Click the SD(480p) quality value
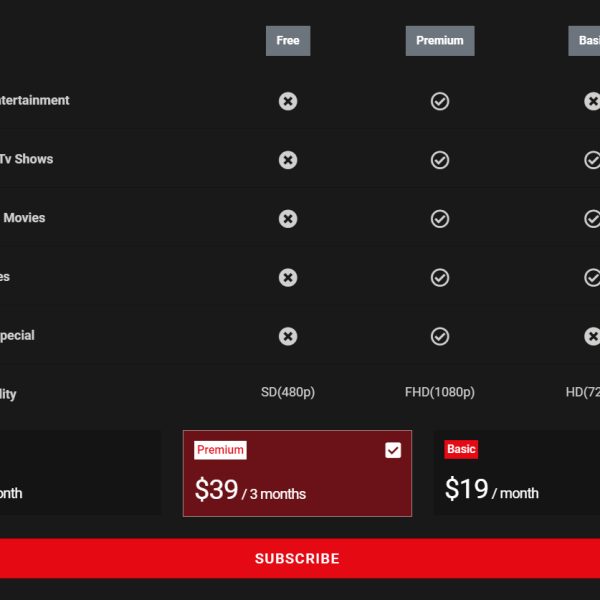The width and height of the screenshot is (600, 600). pos(288,392)
